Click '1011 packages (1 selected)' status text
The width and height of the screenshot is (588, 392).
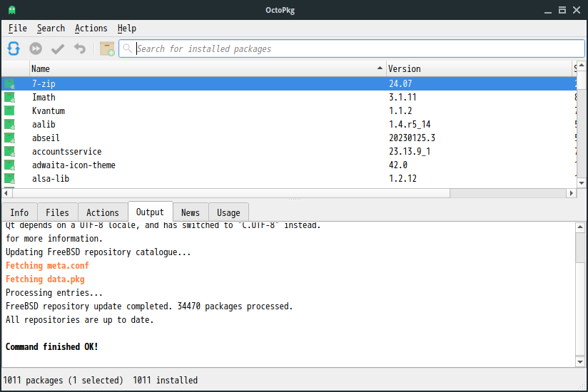(x=63, y=381)
